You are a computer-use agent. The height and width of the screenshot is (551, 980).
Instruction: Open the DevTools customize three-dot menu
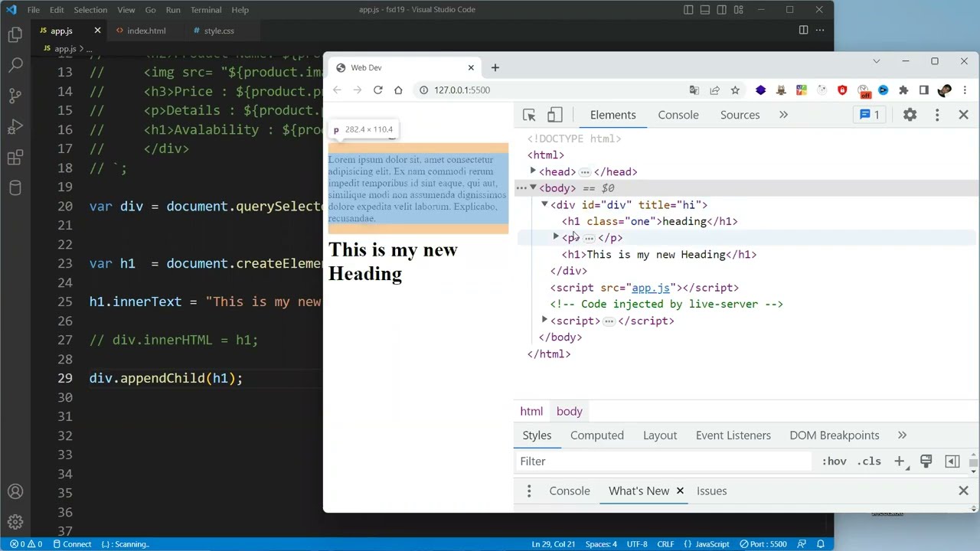pyautogui.click(x=937, y=115)
